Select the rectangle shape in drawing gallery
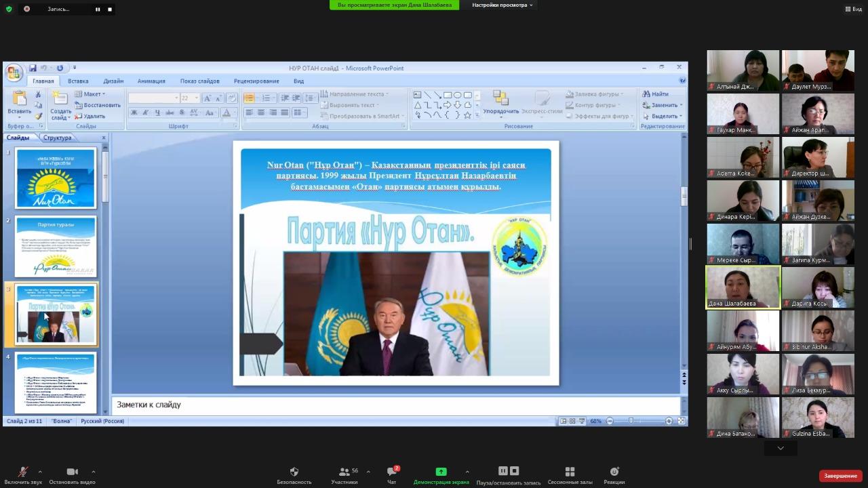The width and height of the screenshot is (868, 488). tap(447, 95)
